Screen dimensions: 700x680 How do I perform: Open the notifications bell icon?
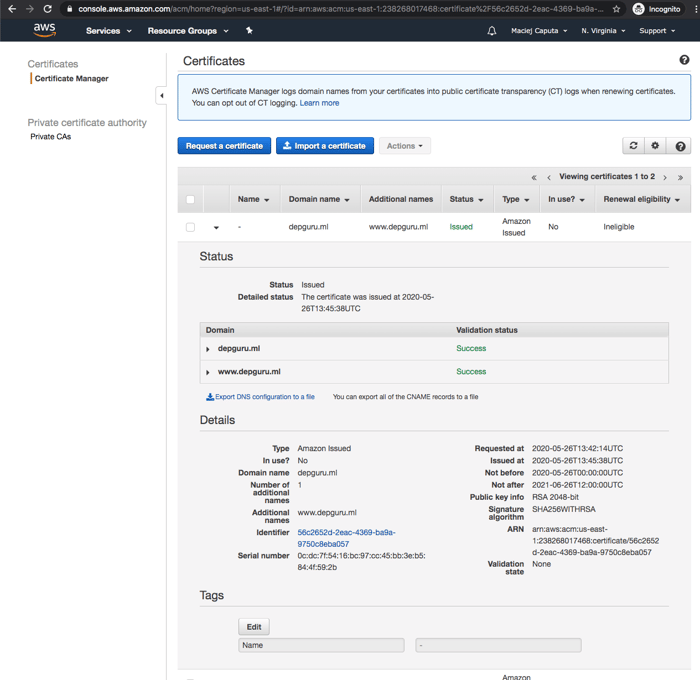coord(491,31)
